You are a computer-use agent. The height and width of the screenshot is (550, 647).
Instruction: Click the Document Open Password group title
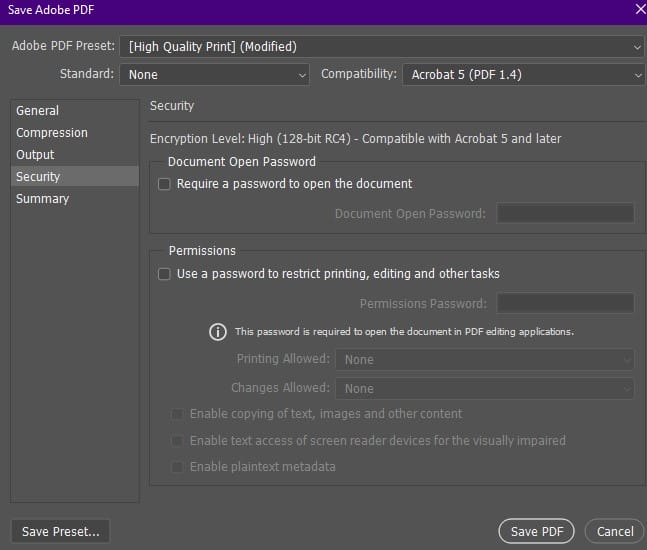pyautogui.click(x=242, y=162)
